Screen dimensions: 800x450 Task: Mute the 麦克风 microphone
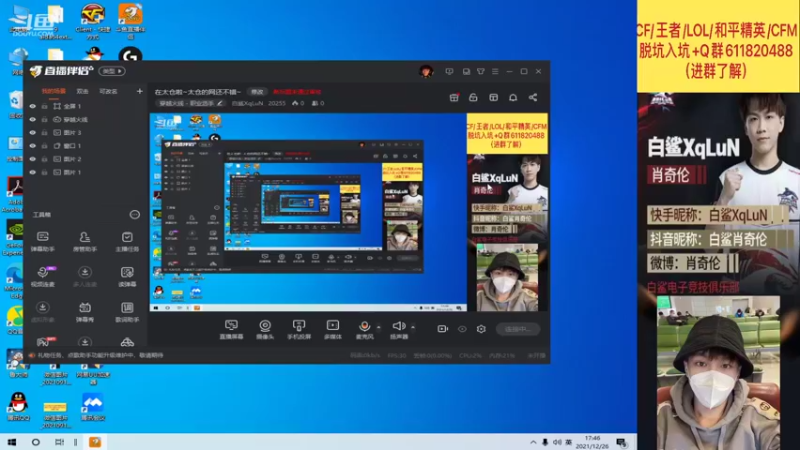pyautogui.click(x=364, y=327)
